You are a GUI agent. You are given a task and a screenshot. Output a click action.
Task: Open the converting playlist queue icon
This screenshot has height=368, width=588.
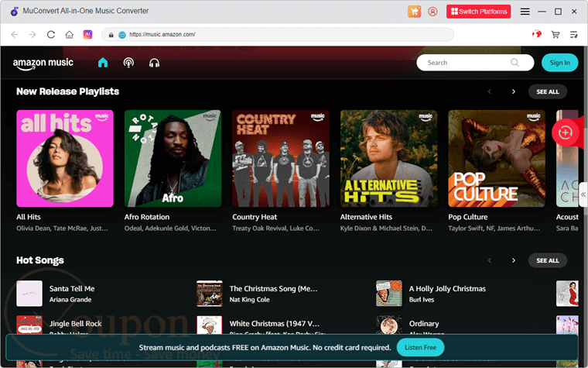point(574,35)
